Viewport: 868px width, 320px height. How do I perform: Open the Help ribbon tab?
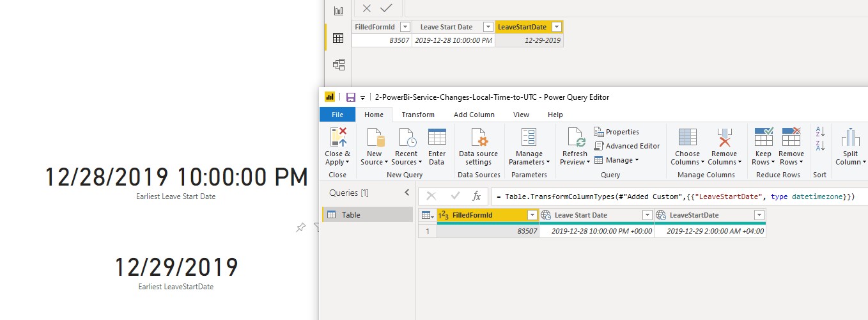(555, 115)
